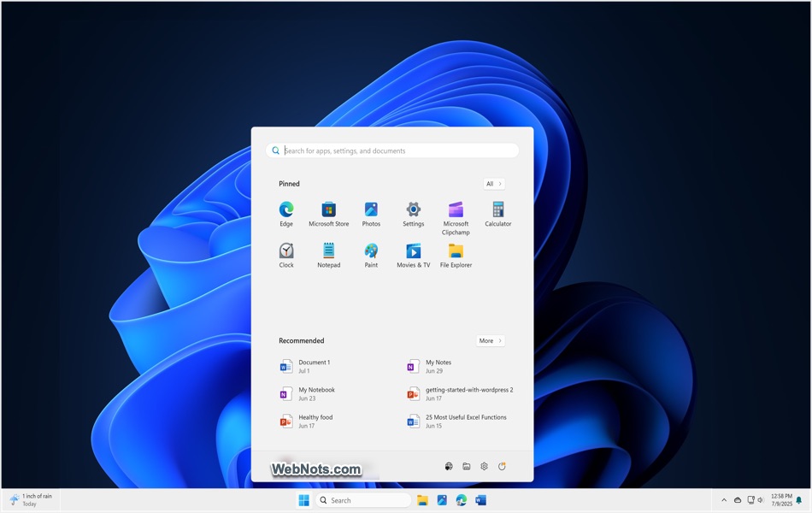Click the volume speaker tray icon

(761, 500)
